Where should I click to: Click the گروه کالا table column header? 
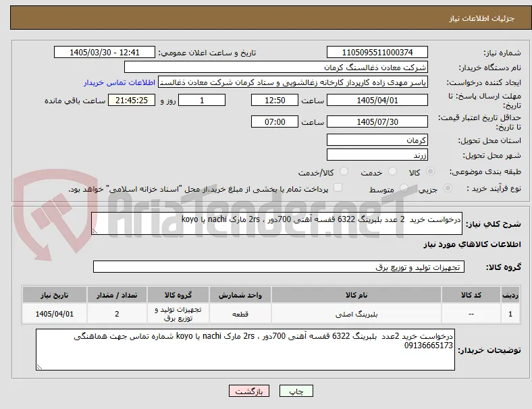pyautogui.click(x=178, y=295)
